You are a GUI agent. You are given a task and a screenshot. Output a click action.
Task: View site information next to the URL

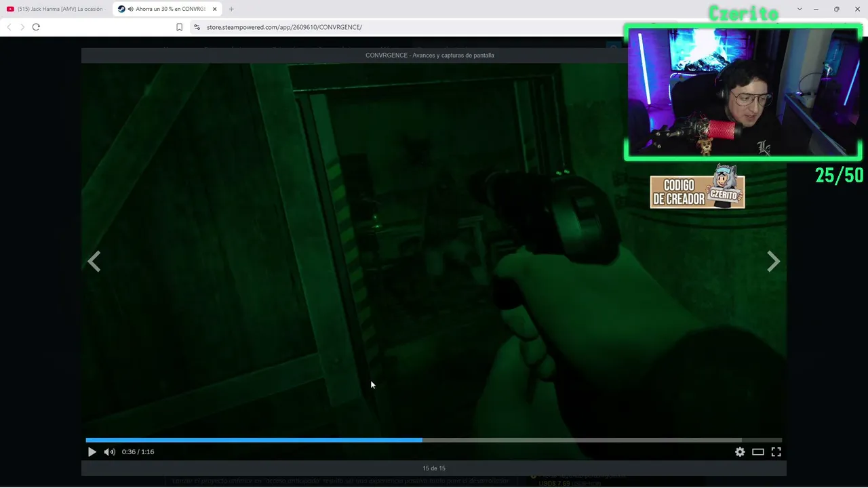click(197, 27)
